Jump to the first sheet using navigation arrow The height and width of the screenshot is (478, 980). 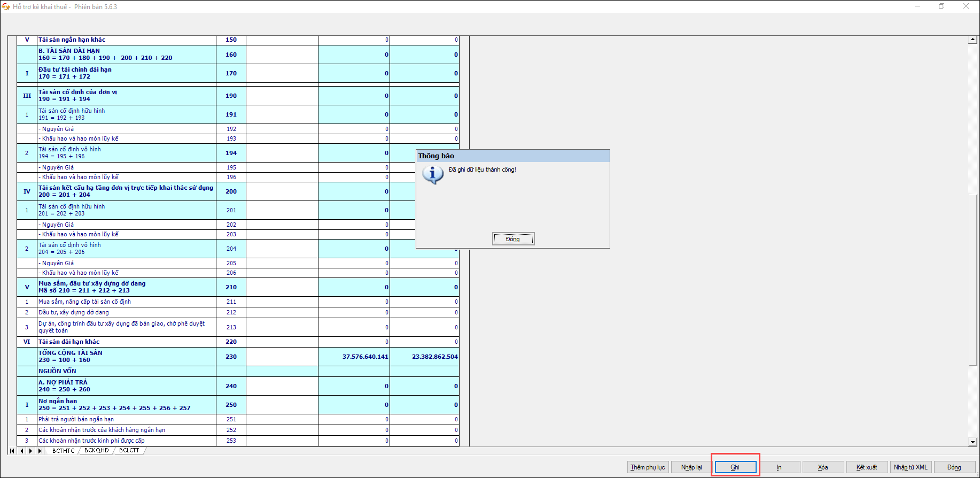pos(12,451)
